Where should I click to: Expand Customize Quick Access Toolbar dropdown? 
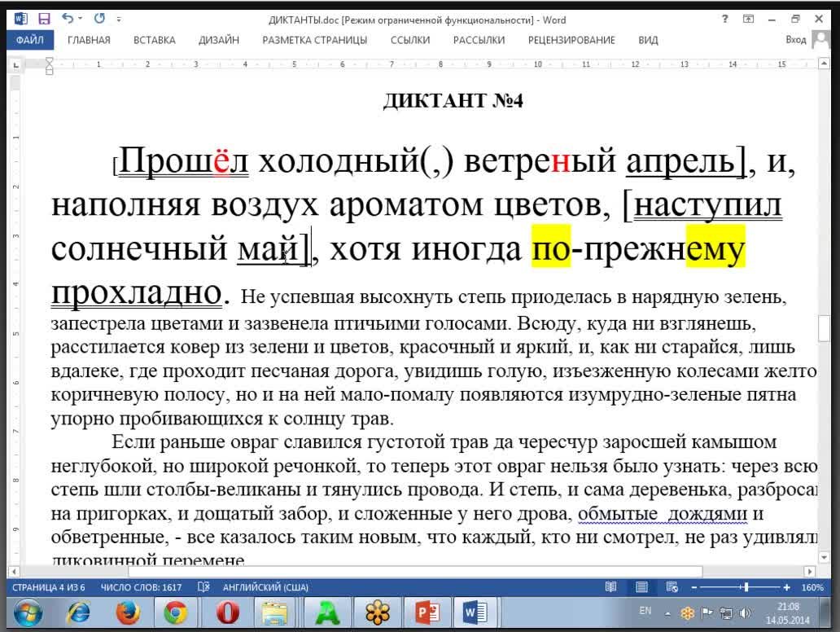click(120, 19)
